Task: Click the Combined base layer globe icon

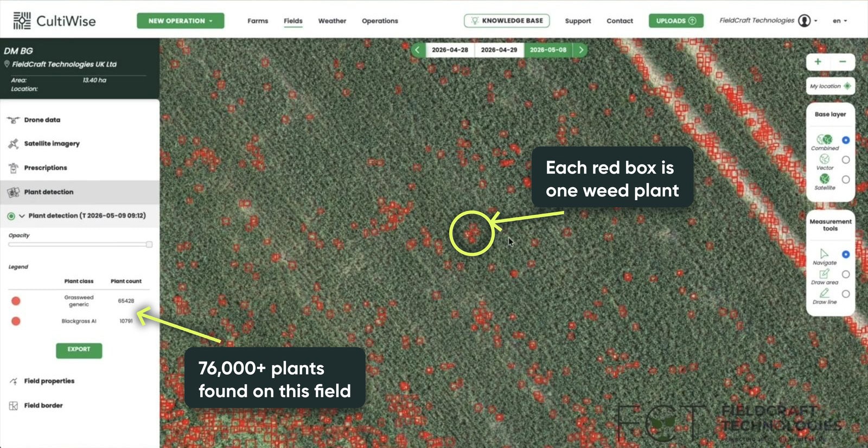Action: coord(825,139)
